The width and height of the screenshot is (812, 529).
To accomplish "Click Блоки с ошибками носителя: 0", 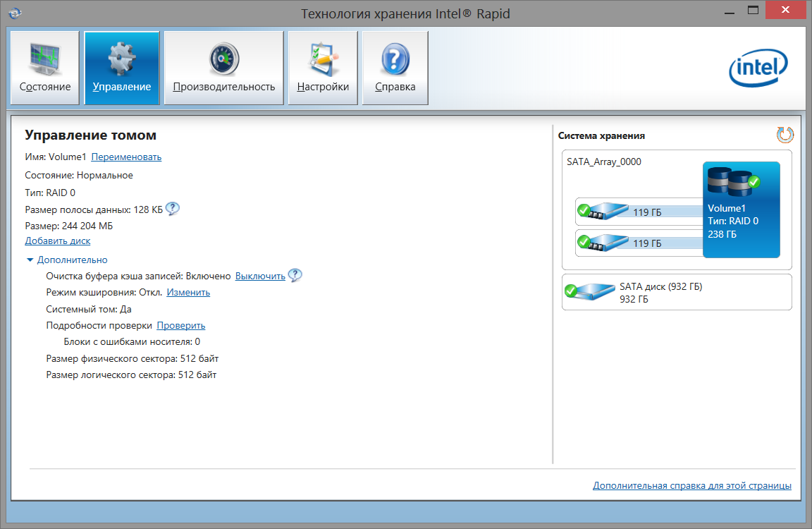I will [132, 342].
